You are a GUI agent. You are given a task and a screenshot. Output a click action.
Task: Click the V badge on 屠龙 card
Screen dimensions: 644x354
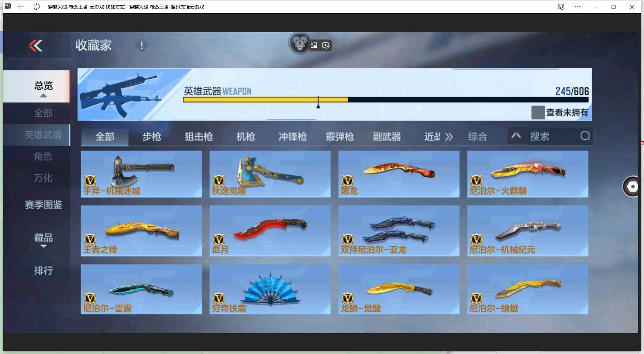(x=348, y=180)
